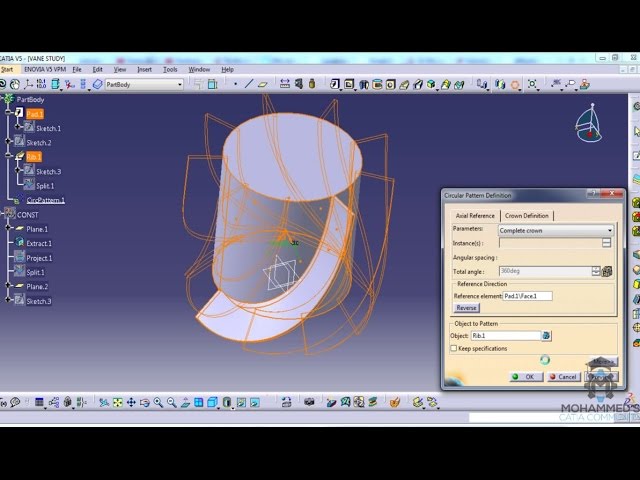Open the Insert menu
Screen dimensions: 640x480
(144, 70)
